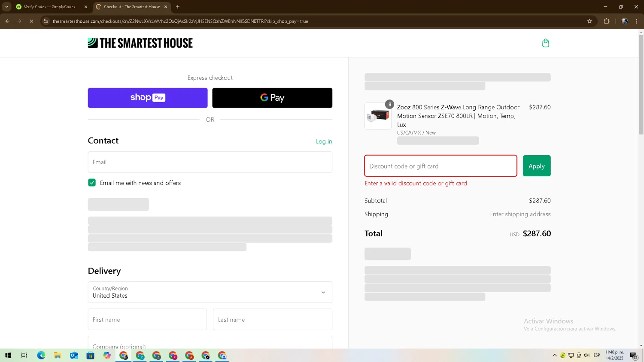Stop page loading with the X button

point(31,21)
